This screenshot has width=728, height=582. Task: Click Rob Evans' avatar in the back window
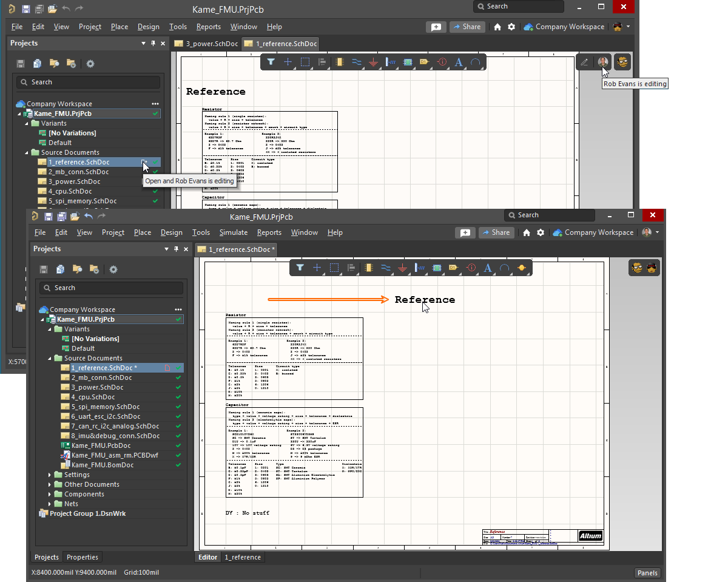point(602,62)
